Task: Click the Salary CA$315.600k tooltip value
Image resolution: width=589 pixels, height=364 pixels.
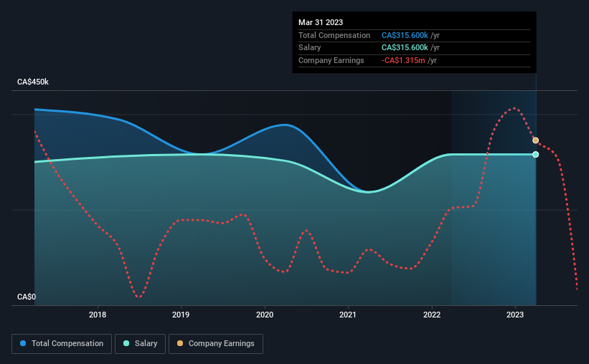Action: [x=405, y=48]
